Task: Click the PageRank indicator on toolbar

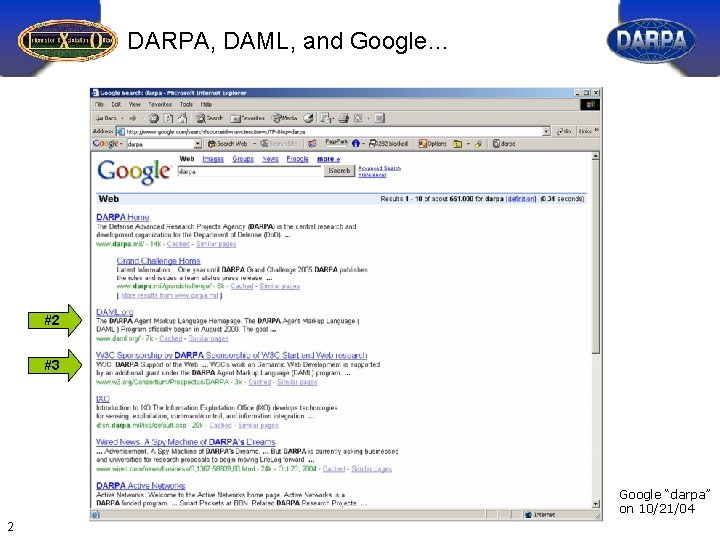Action: coord(336,143)
